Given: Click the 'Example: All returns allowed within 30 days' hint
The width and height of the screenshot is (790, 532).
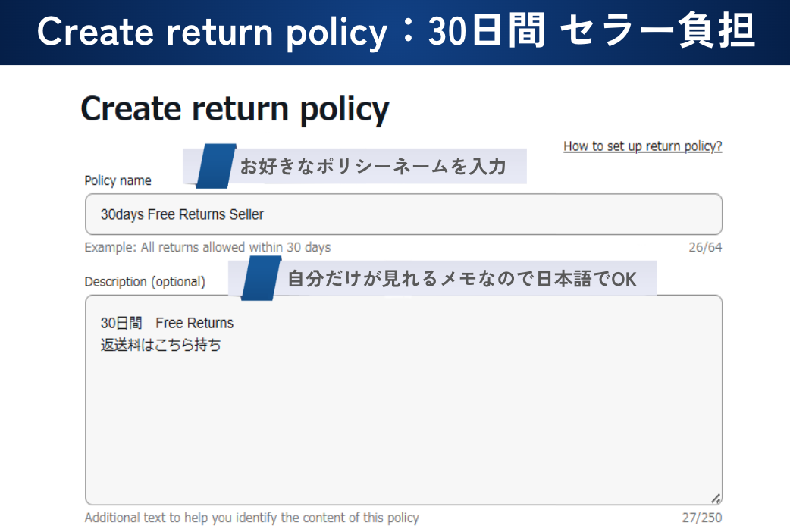Looking at the screenshot, I should click(x=208, y=247).
